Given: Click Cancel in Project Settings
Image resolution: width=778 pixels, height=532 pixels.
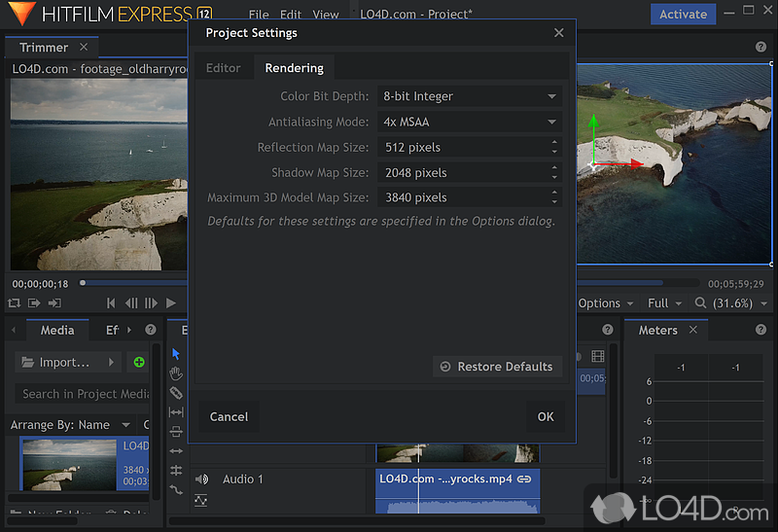Looking at the screenshot, I should (229, 416).
